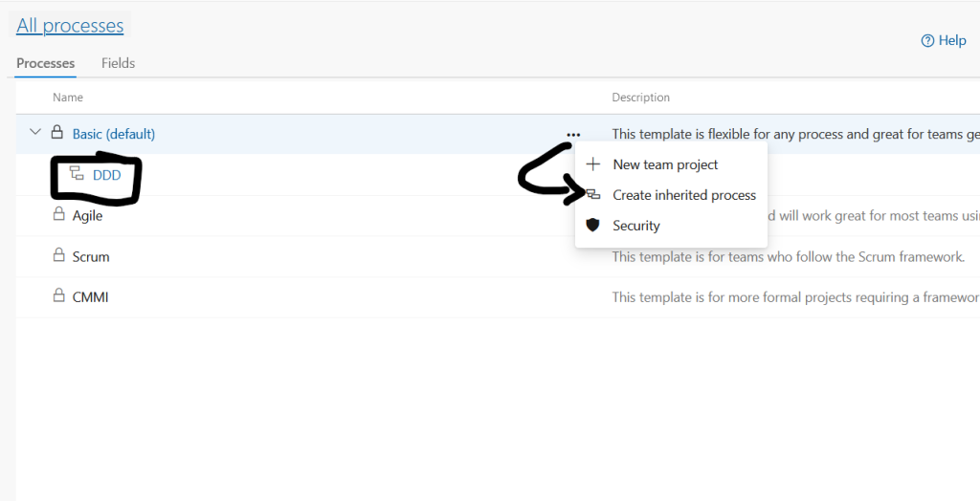
Task: Click the lock icon next to CMMI
Action: 57,296
